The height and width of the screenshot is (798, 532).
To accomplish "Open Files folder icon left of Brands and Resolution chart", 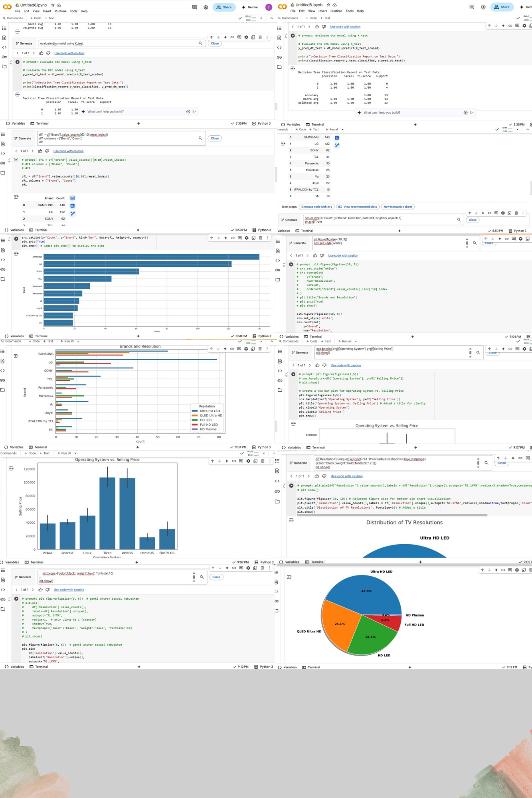I will (3, 390).
